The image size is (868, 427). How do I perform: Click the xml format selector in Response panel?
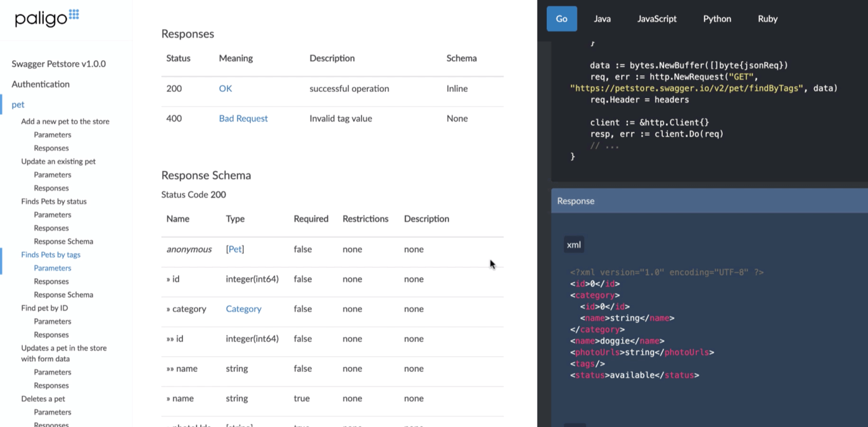coord(573,244)
